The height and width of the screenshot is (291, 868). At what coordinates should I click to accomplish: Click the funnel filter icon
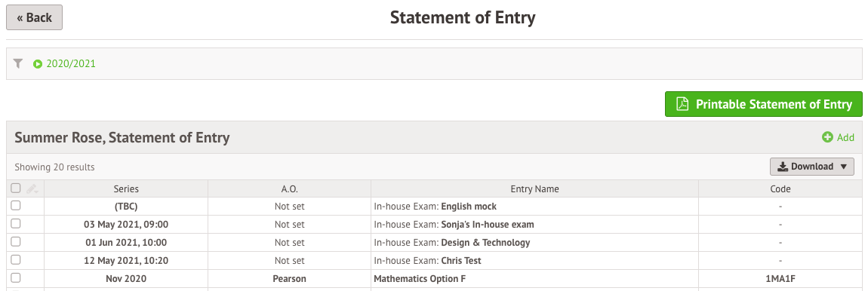click(17, 63)
